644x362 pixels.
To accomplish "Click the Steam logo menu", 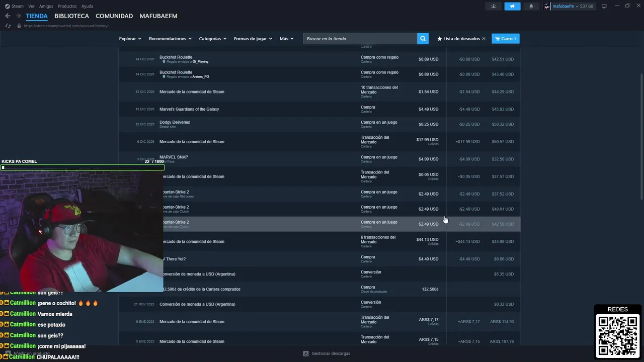I will 15,6.
